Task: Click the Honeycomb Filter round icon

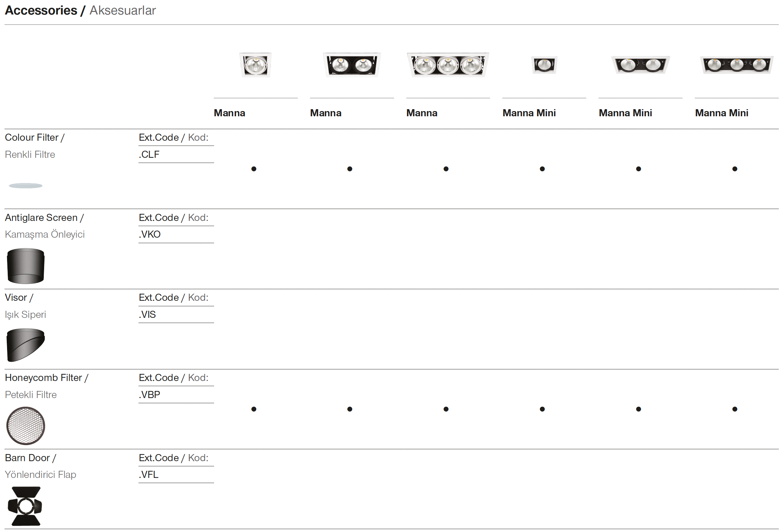Action: point(26,426)
